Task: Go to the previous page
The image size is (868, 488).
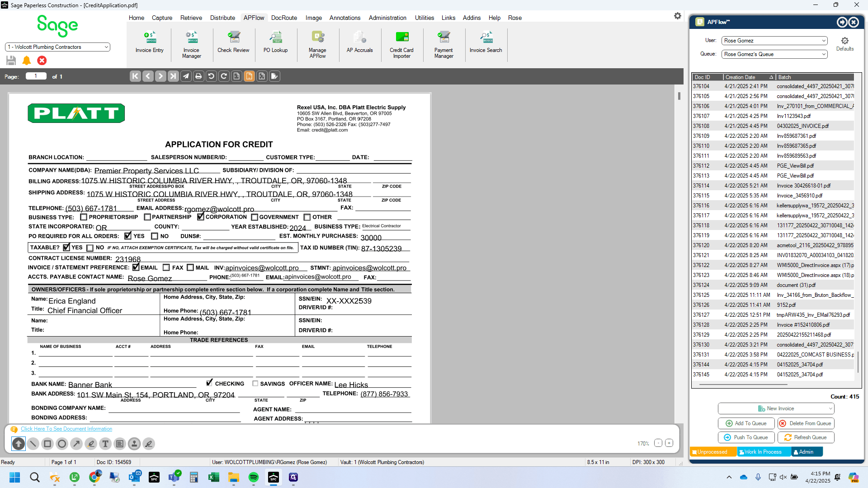Action: tap(148, 76)
